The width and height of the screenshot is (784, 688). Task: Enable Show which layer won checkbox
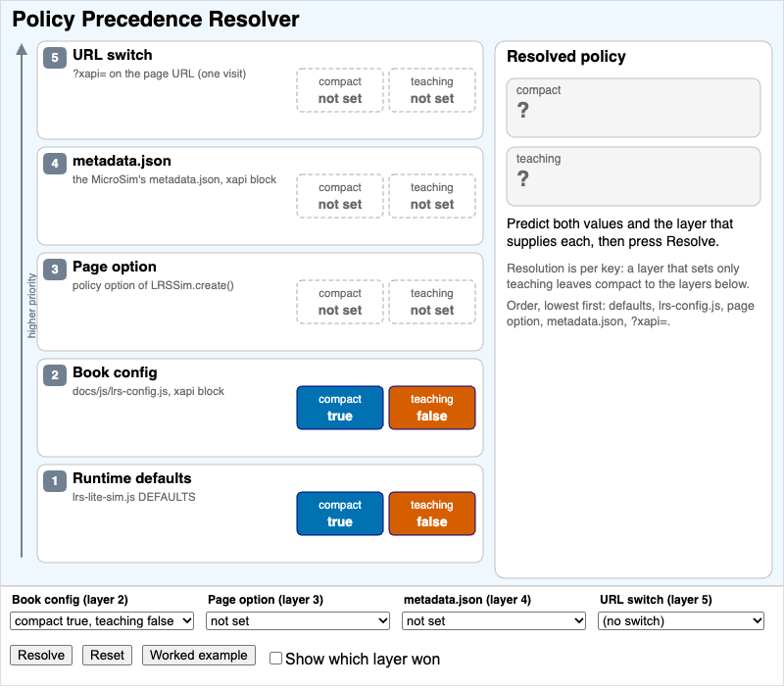point(275,658)
